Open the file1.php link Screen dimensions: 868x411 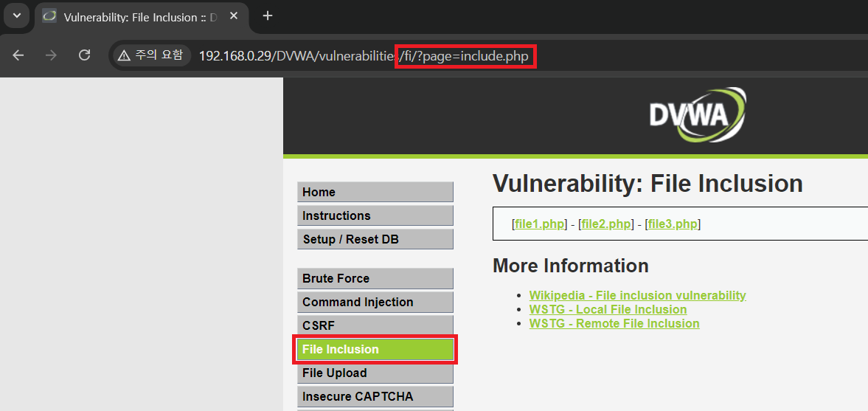point(540,224)
